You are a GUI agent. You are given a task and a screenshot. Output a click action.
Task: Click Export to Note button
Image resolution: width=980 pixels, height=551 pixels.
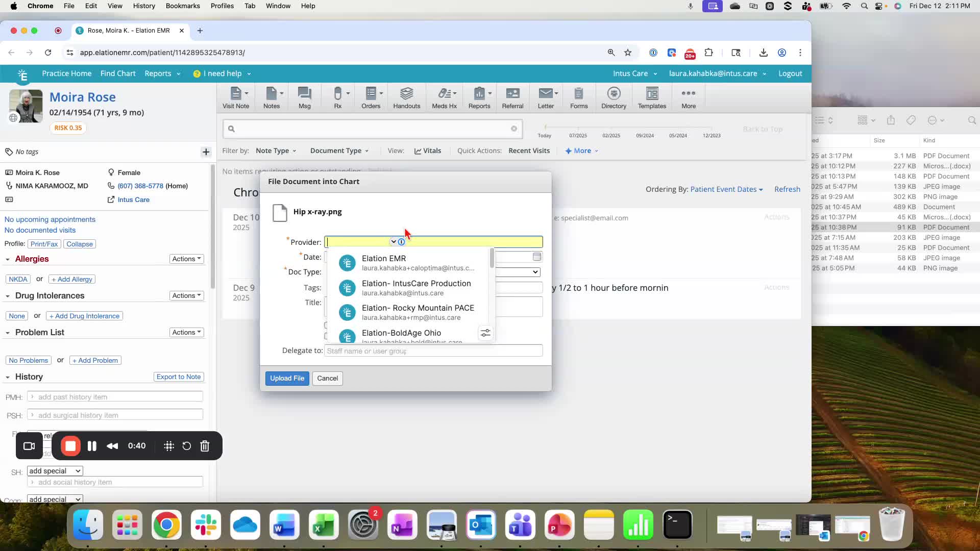pos(179,377)
